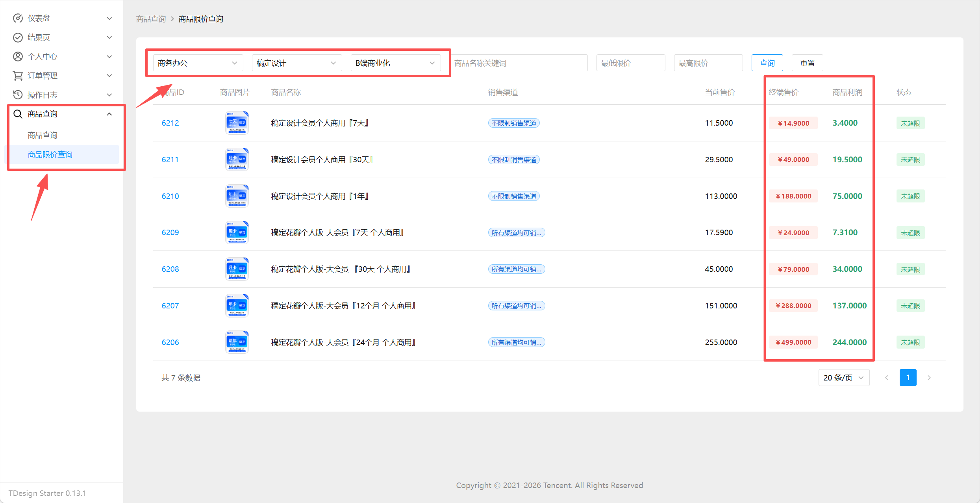Open product image for product 6207
The image size is (980, 503).
pos(237,306)
